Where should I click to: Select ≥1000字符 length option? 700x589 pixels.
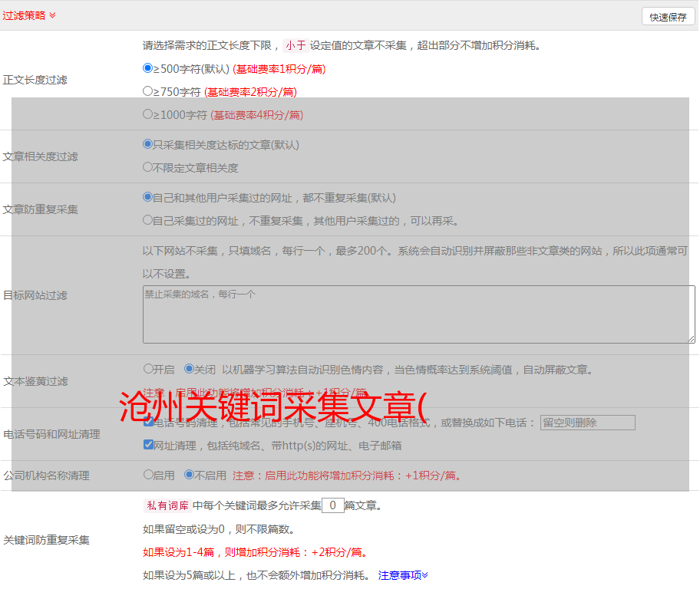(148, 114)
